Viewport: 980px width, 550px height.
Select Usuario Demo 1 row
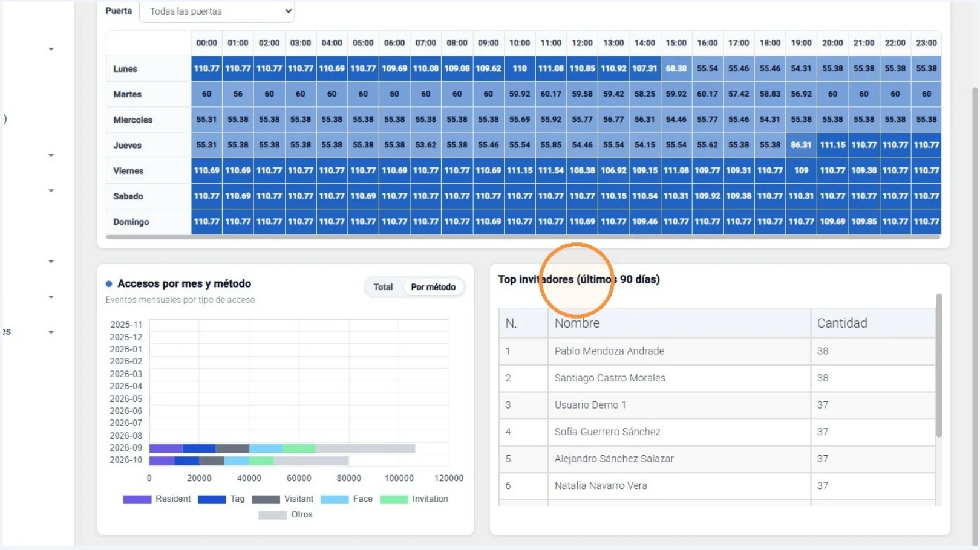click(x=717, y=405)
